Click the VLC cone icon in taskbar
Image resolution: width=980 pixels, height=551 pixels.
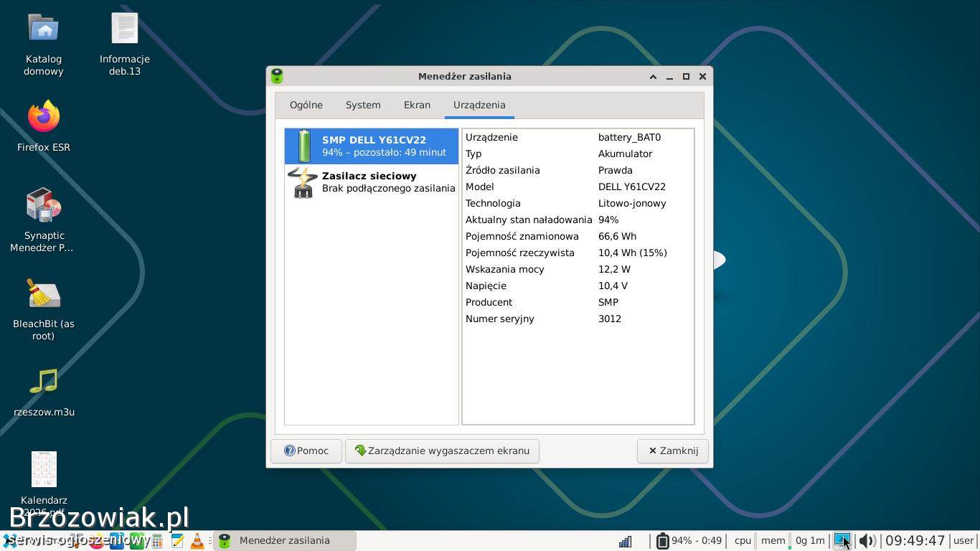click(197, 541)
